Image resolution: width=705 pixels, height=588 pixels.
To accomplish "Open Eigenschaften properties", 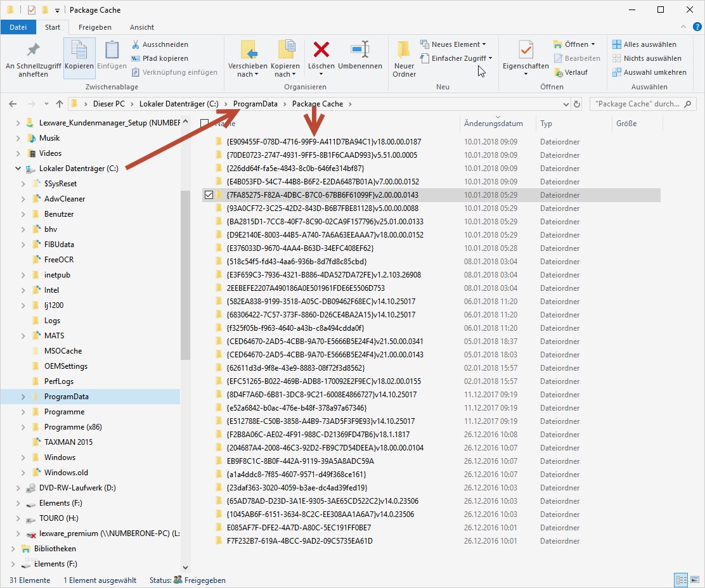I will tap(526, 58).
